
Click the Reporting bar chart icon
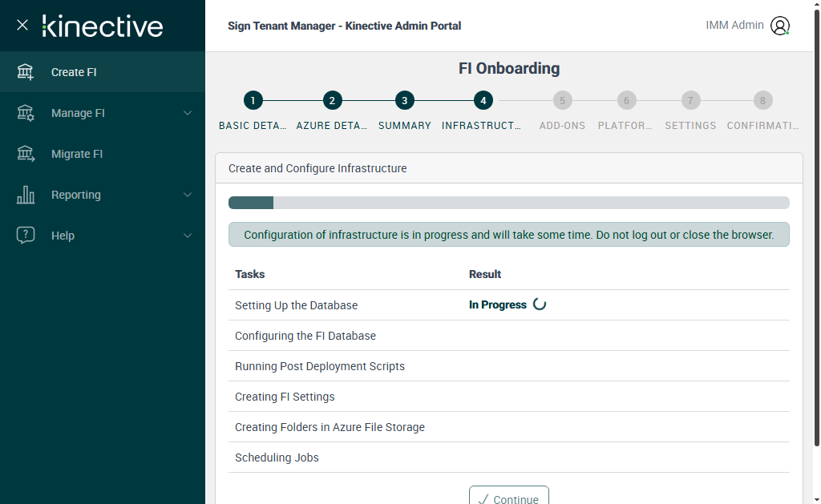point(25,194)
